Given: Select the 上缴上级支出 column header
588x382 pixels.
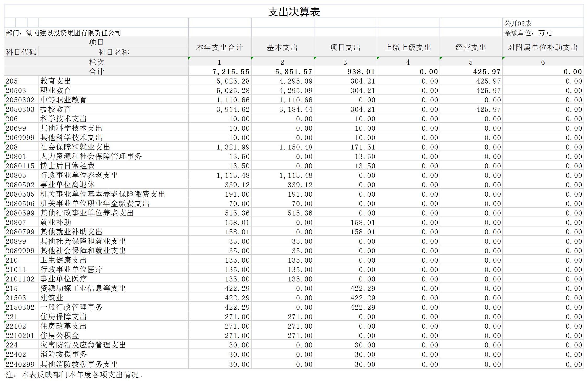Looking at the screenshot, I should [408, 47].
